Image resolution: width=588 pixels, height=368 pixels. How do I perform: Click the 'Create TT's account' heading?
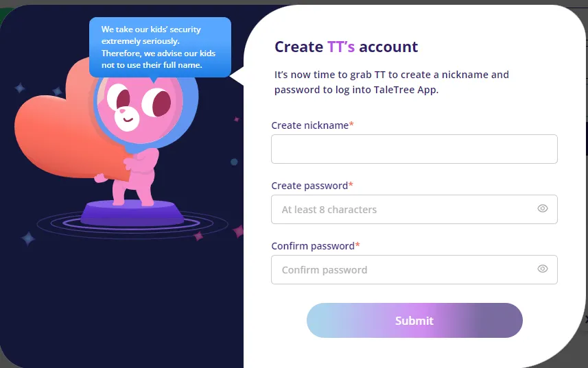pyautogui.click(x=346, y=47)
